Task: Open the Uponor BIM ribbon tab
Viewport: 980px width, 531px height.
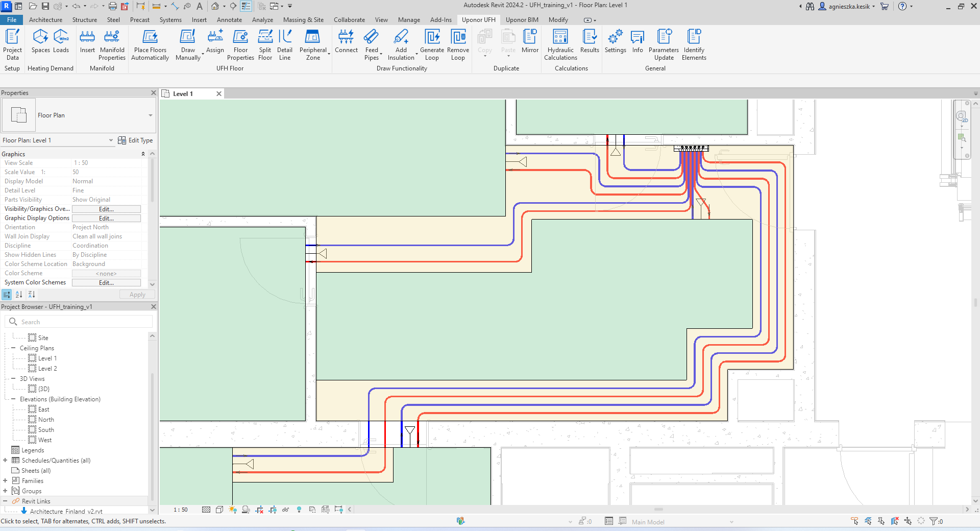Action: coord(522,20)
